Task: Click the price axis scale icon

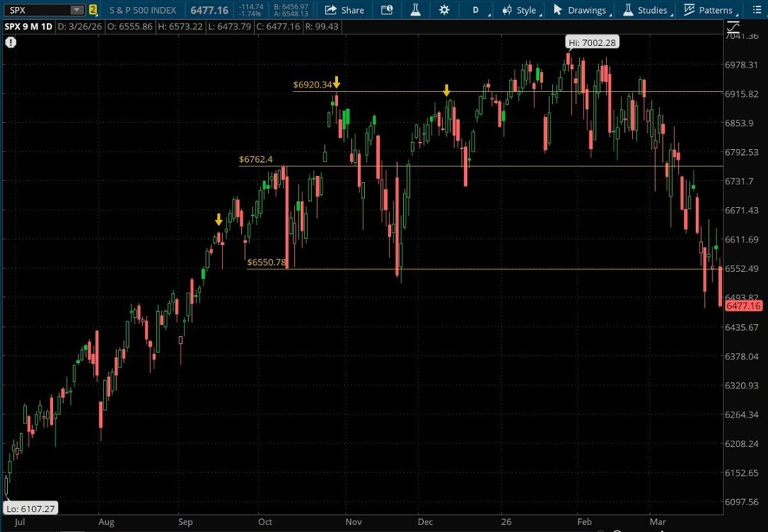Action: click(733, 28)
